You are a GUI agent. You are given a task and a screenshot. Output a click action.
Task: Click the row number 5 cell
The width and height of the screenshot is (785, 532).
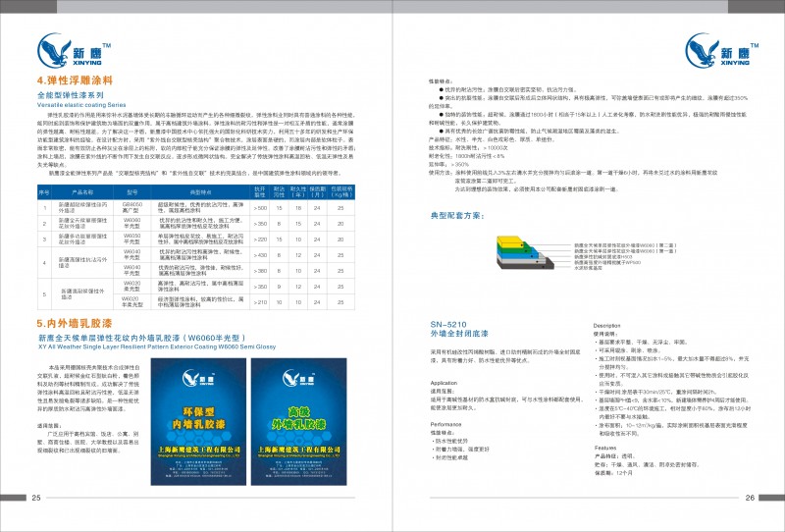[44, 294]
